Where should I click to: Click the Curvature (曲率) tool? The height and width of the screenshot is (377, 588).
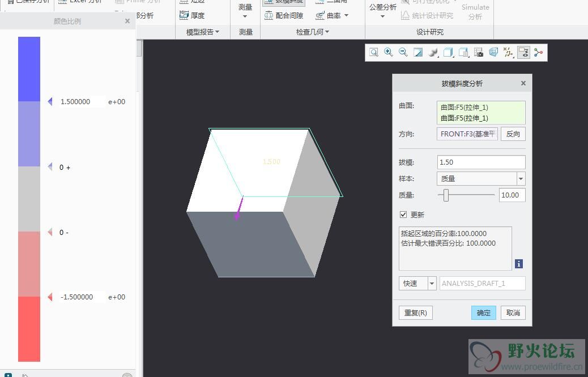[328, 15]
